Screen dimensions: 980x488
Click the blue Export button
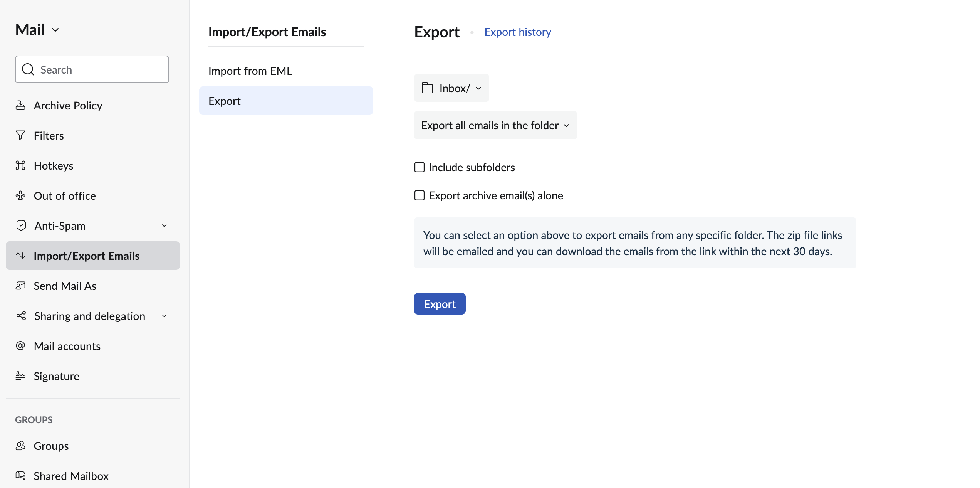(440, 303)
